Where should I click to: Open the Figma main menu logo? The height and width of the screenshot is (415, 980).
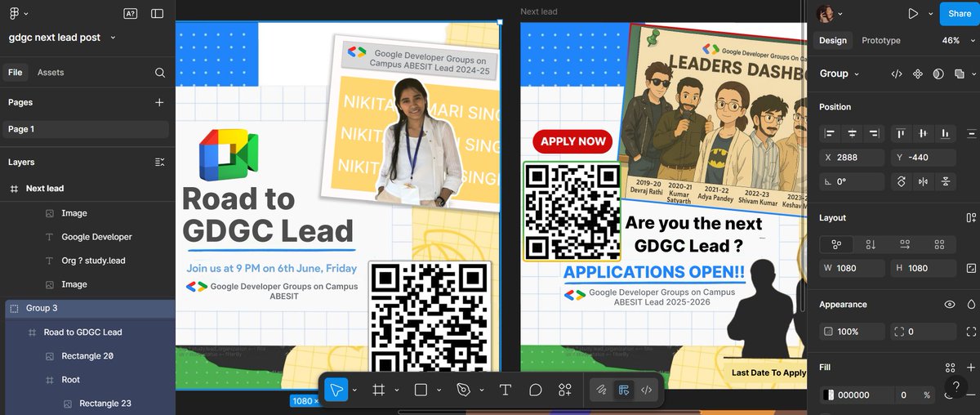(x=15, y=14)
